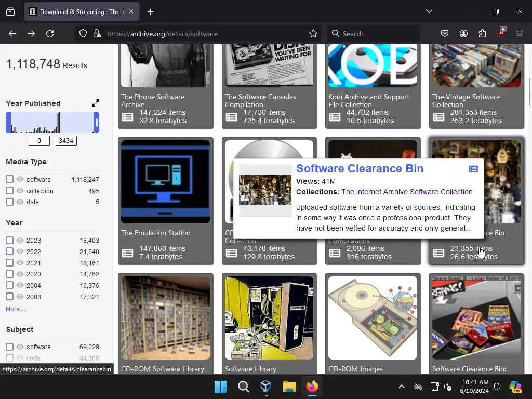The width and height of the screenshot is (532, 399).
Task: Go back using the back arrow
Action: click(x=12, y=34)
